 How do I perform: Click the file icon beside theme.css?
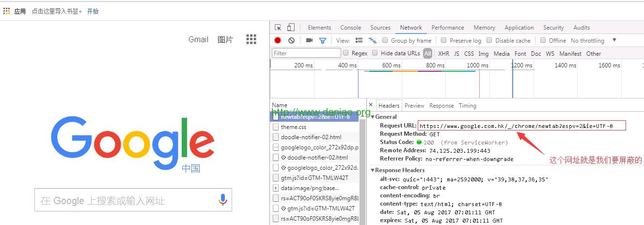point(276,127)
